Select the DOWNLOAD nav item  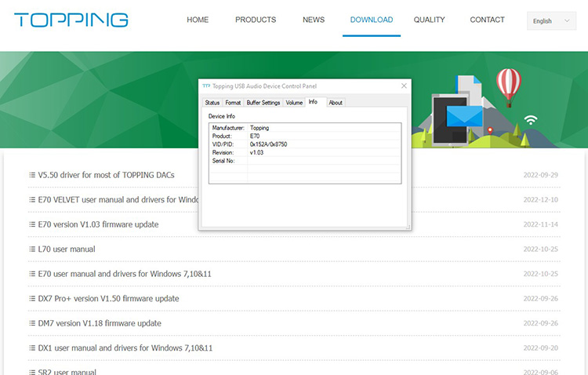click(x=372, y=20)
